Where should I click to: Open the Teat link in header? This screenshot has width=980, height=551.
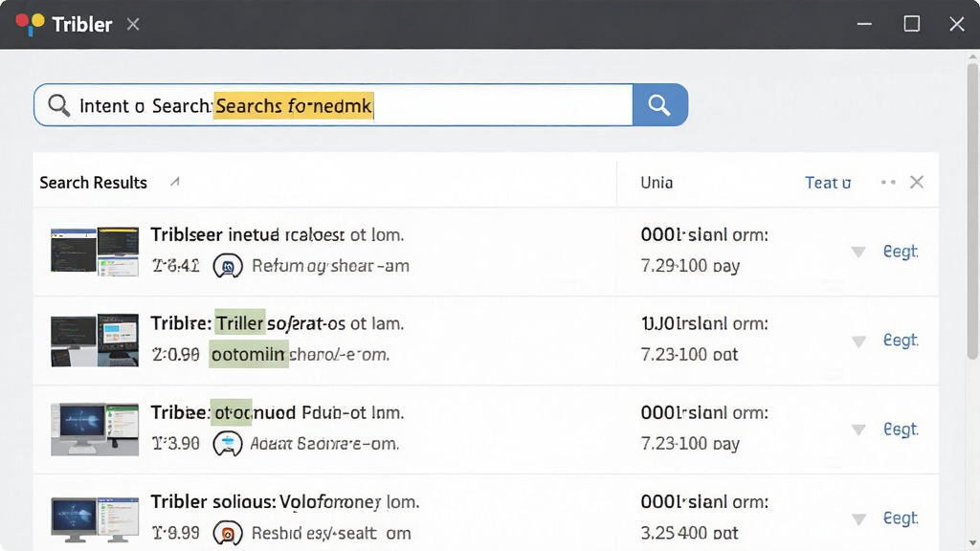click(828, 183)
